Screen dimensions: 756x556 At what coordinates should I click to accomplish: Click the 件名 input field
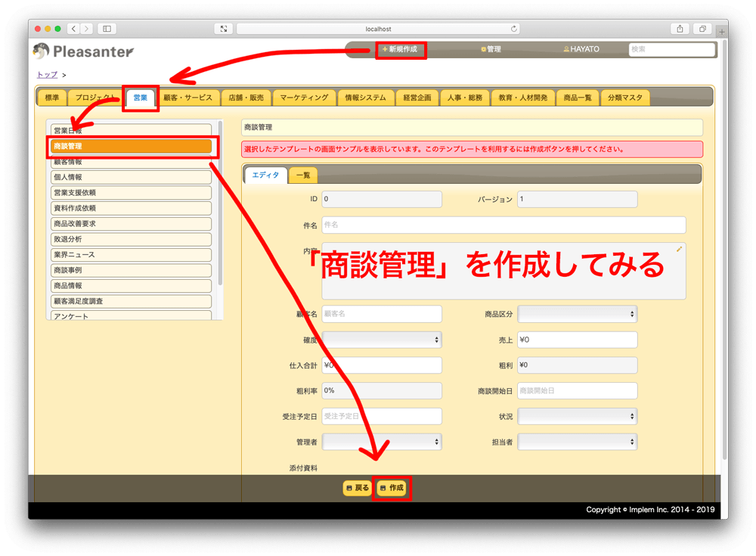503,225
